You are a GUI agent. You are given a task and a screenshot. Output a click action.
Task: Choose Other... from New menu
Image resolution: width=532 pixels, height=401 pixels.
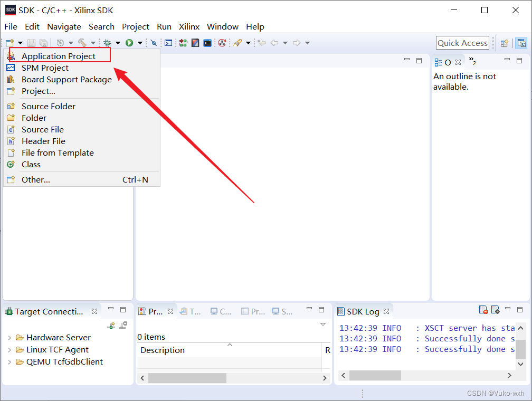point(81,179)
